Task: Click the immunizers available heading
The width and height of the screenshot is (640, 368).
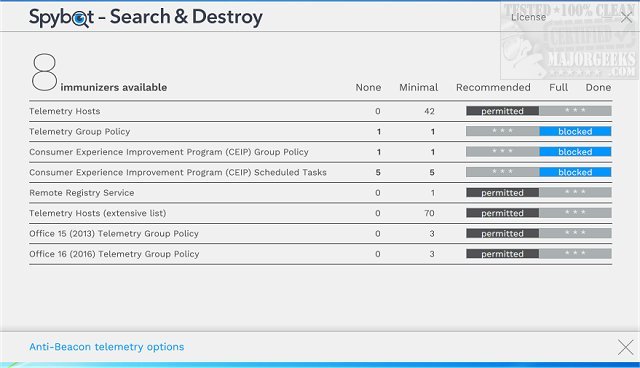Action: click(x=113, y=87)
